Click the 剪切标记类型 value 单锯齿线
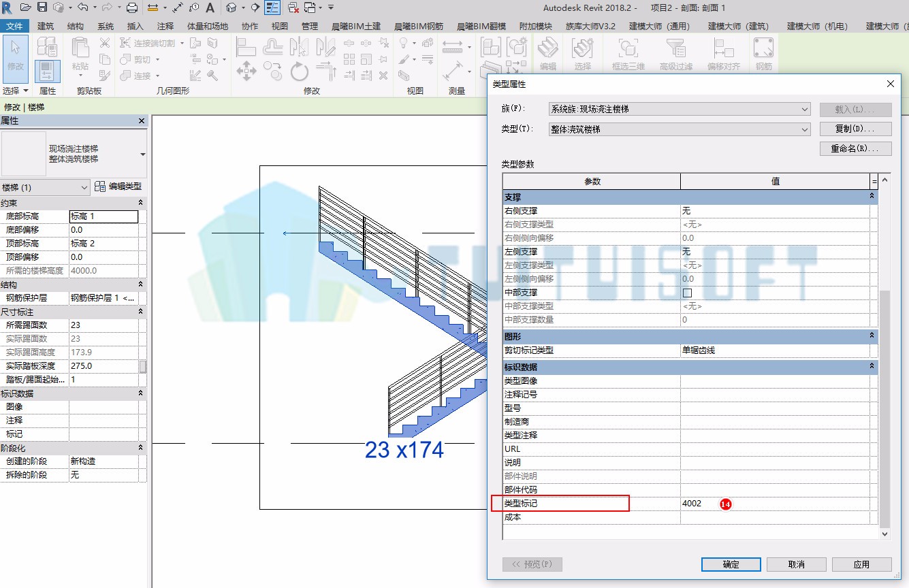Image resolution: width=909 pixels, height=588 pixels. tap(775, 350)
